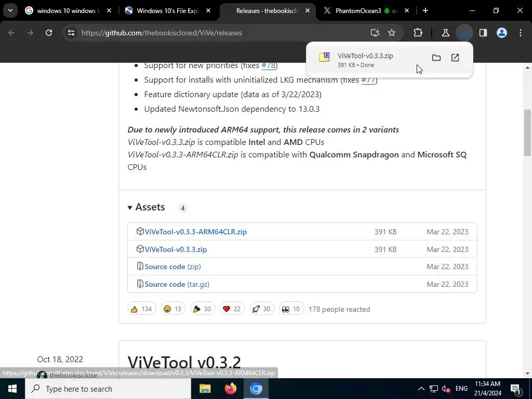React with laugh emoji (13)
This screenshot has width=532, height=399.
point(173,309)
